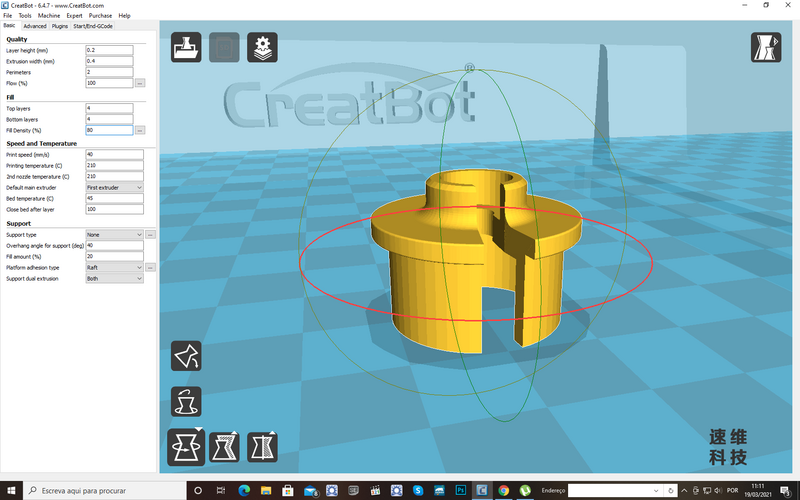Launch Microsoft Edge from taskbar

click(244, 490)
